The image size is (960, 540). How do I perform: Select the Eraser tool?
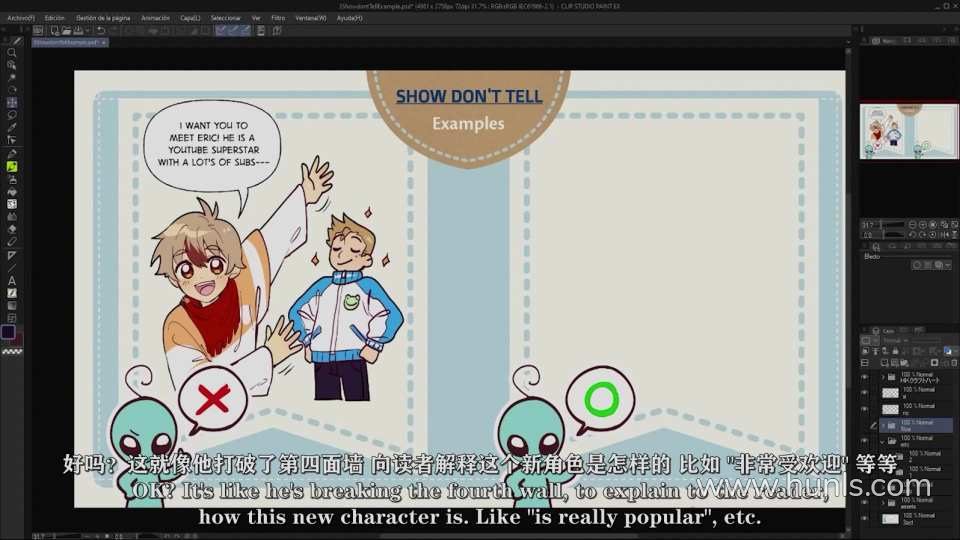(12, 229)
